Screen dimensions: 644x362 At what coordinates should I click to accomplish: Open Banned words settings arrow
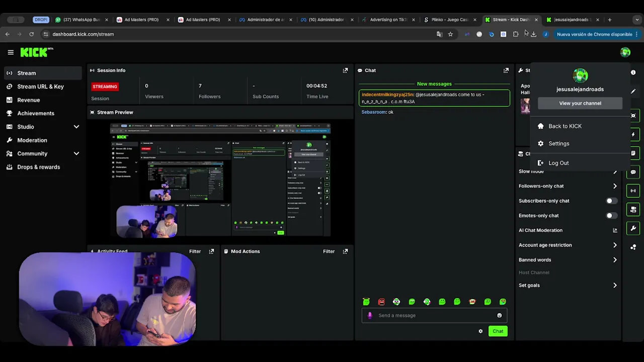615,260
